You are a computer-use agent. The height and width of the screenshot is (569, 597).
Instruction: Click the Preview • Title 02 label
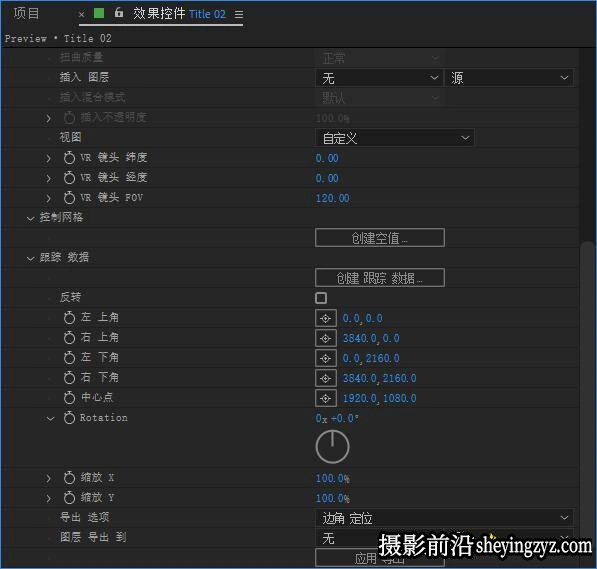[58, 38]
